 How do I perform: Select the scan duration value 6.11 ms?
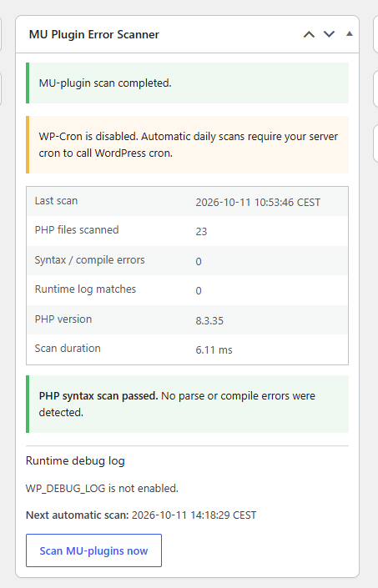point(214,350)
